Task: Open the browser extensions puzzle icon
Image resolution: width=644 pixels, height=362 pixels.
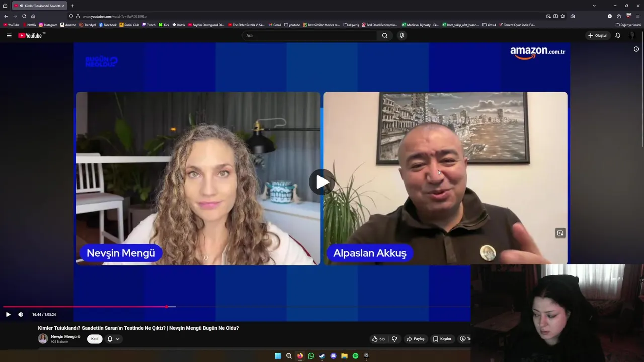Action: [x=619, y=16]
